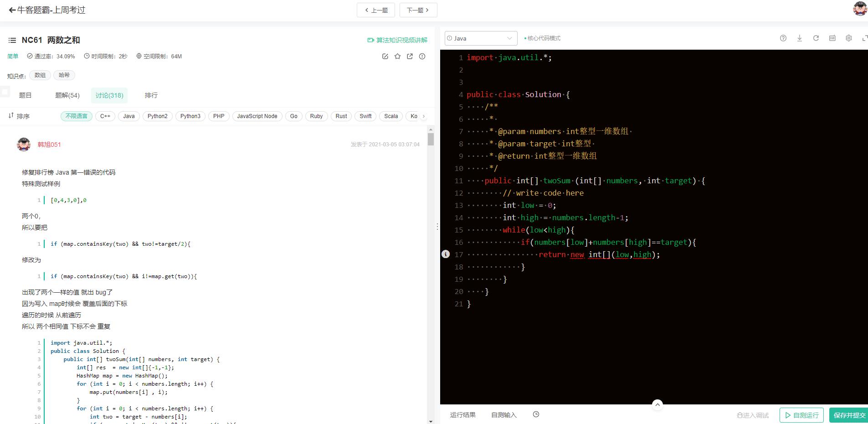Viewport: 868px width, 424px height.
Task: Click the report alert icon
Action: click(x=422, y=57)
